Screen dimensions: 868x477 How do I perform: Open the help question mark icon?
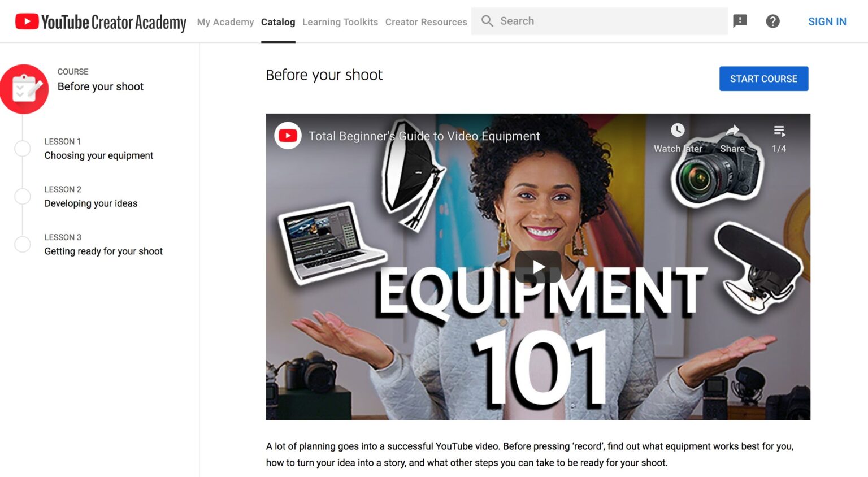(x=772, y=21)
